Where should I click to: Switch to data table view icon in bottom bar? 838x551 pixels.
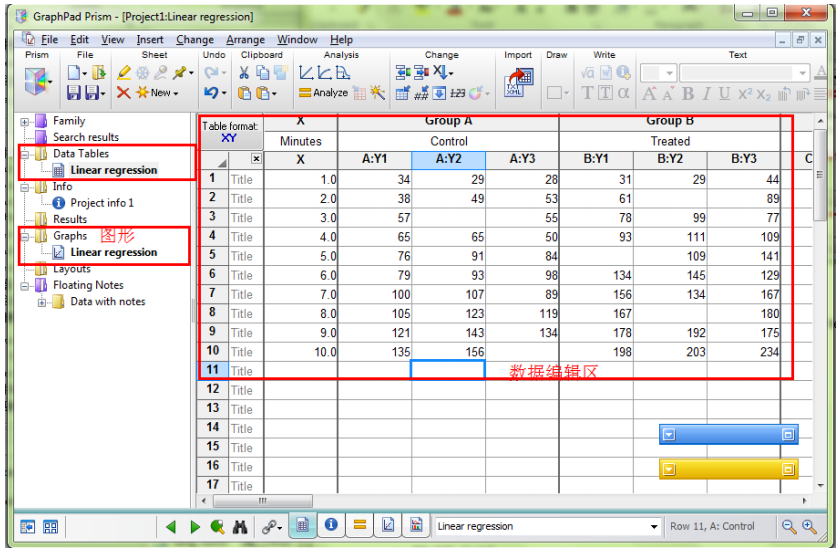(302, 525)
